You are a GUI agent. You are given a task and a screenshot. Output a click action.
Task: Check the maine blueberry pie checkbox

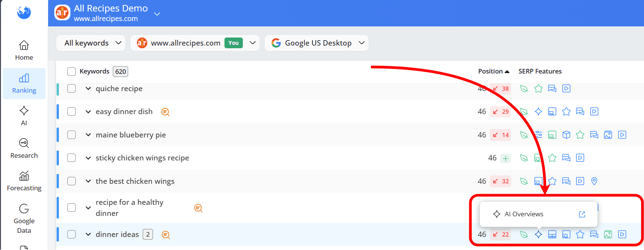[72, 135]
